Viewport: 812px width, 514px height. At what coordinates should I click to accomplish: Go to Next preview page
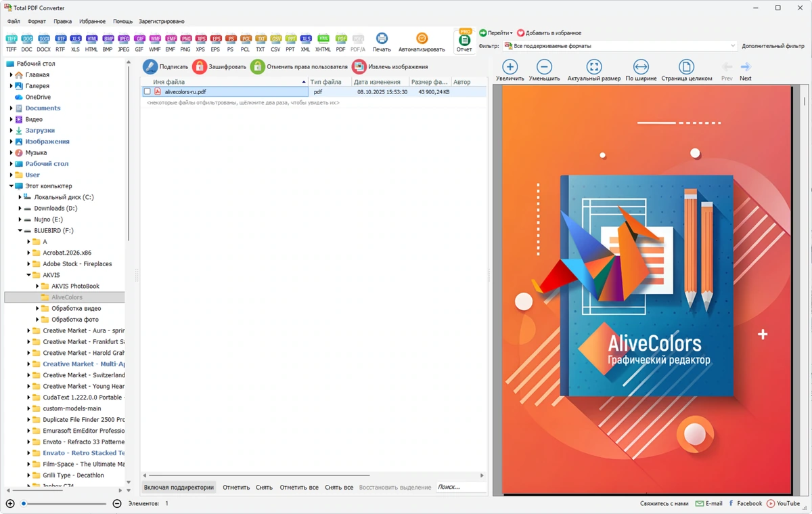coord(745,71)
